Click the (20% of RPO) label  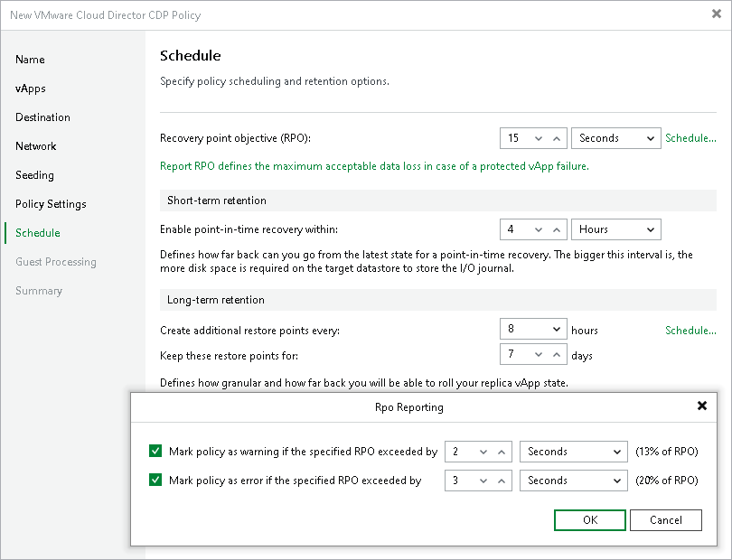click(667, 481)
